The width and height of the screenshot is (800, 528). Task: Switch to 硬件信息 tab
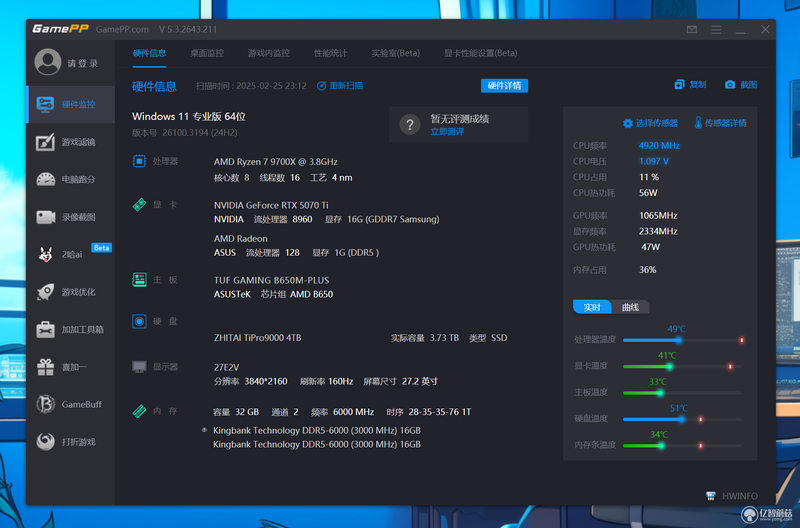(x=149, y=53)
